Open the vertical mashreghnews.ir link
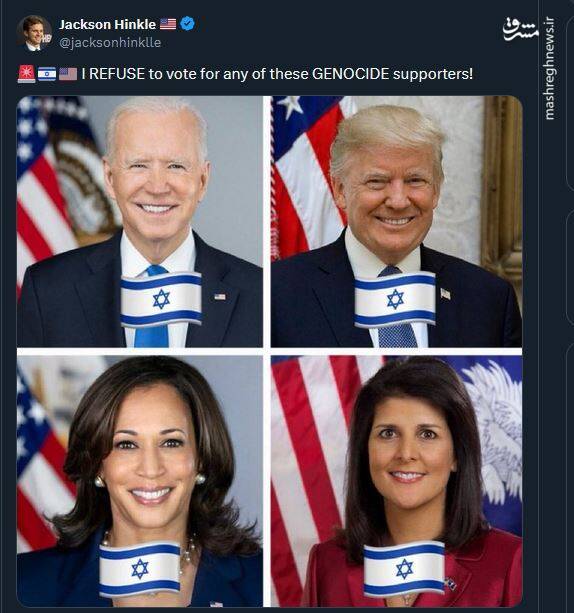Image resolution: width=574 pixels, height=613 pixels. coord(549,68)
